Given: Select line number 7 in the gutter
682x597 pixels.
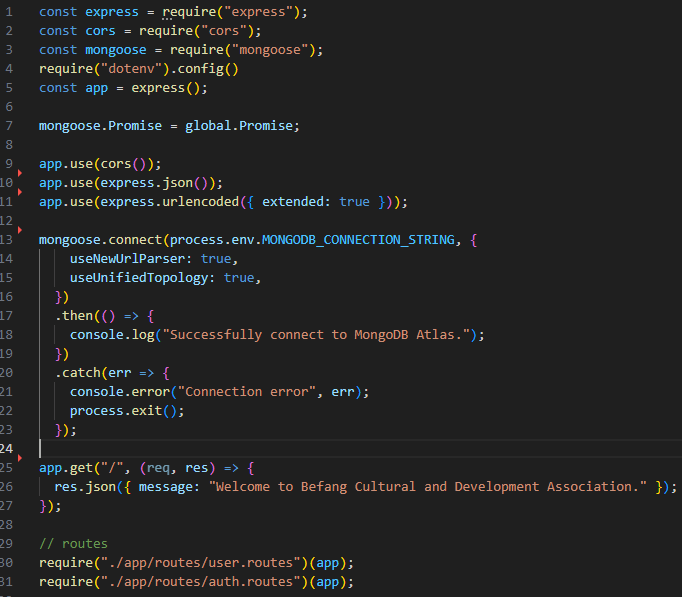Looking at the screenshot, I should click(9, 126).
